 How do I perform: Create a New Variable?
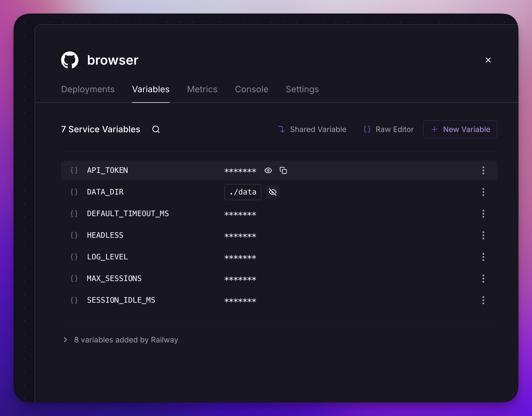[x=460, y=129]
